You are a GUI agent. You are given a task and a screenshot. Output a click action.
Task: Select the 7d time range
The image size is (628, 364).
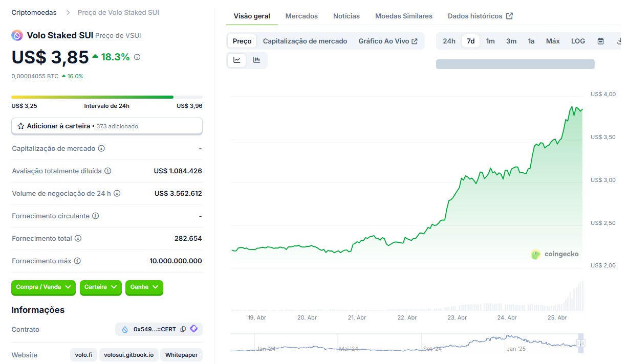(471, 41)
